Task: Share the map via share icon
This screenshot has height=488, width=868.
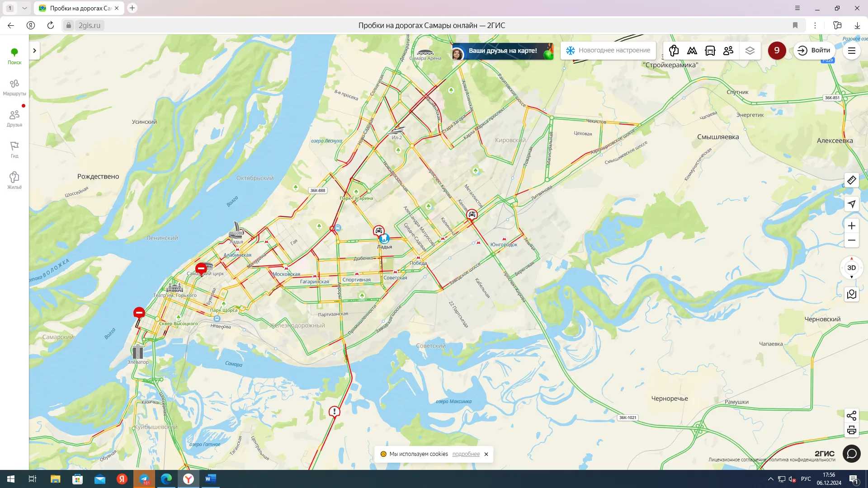Action: [x=851, y=415]
